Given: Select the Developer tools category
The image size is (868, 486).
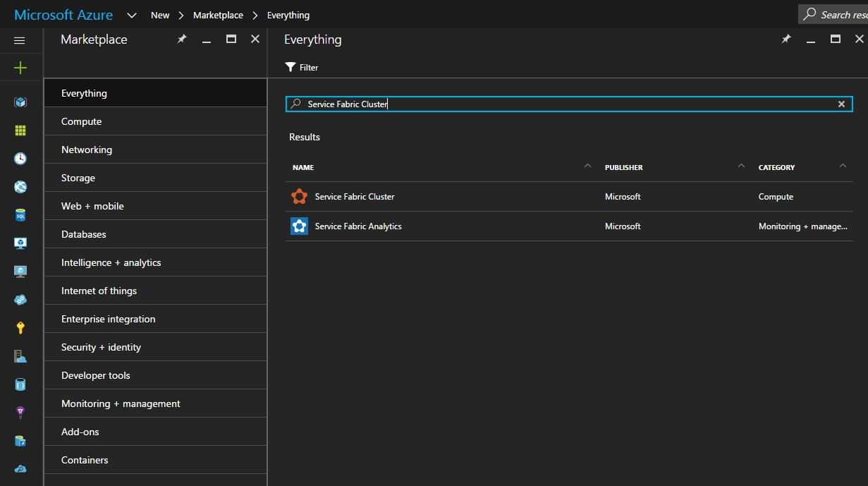Looking at the screenshot, I should [155, 375].
